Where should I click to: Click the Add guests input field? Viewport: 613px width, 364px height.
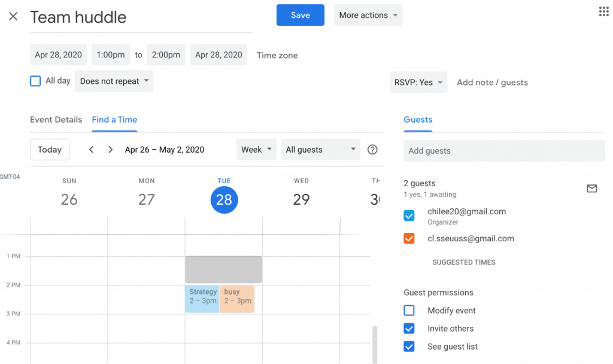pos(504,151)
